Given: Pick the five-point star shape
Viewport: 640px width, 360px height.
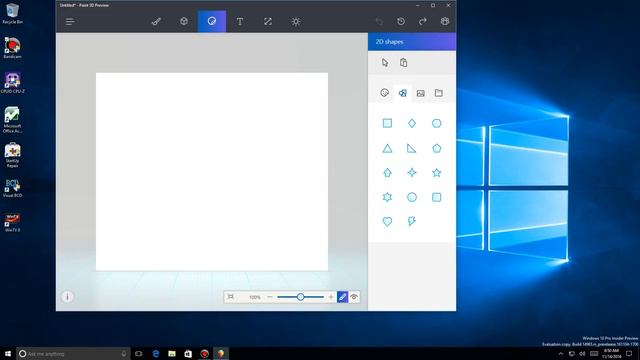Looking at the screenshot, I should tap(437, 173).
